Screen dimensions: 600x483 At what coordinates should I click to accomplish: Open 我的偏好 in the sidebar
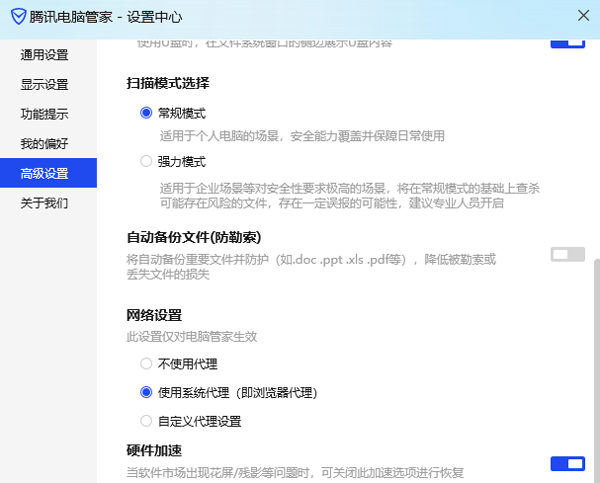[x=44, y=144]
